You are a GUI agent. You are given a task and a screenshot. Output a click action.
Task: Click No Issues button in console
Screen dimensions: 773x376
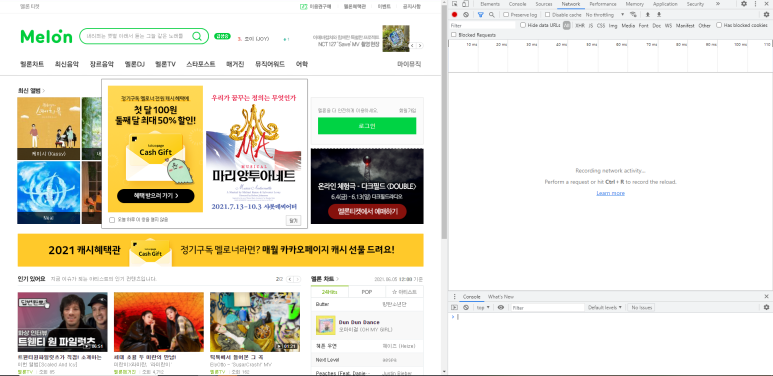(x=642, y=308)
